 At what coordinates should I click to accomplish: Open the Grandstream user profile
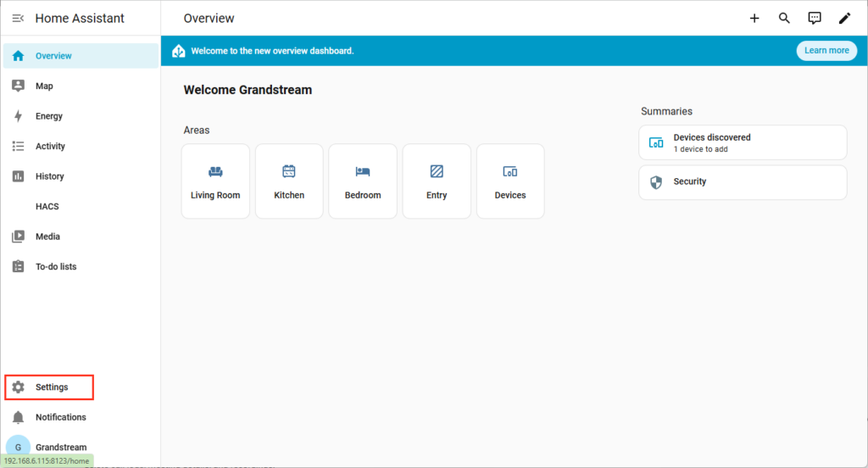click(x=81, y=447)
